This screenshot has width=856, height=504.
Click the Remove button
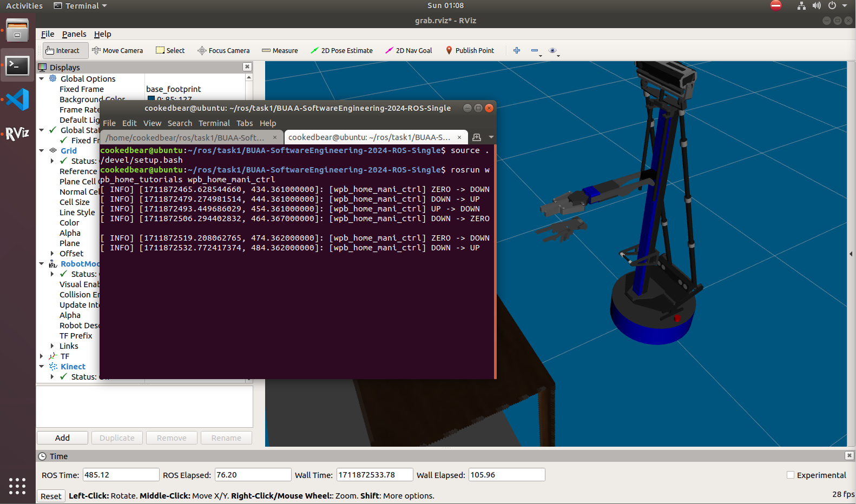point(172,438)
